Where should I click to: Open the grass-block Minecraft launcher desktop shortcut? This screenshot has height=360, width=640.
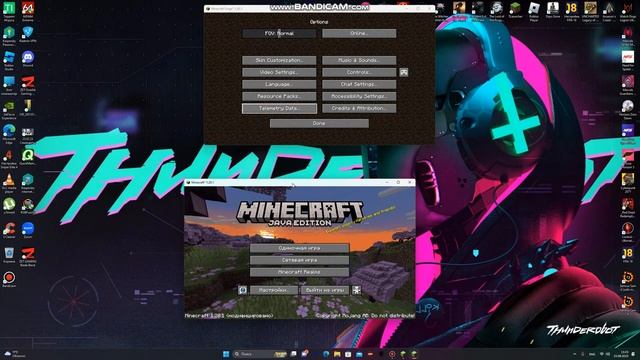click(x=515, y=9)
